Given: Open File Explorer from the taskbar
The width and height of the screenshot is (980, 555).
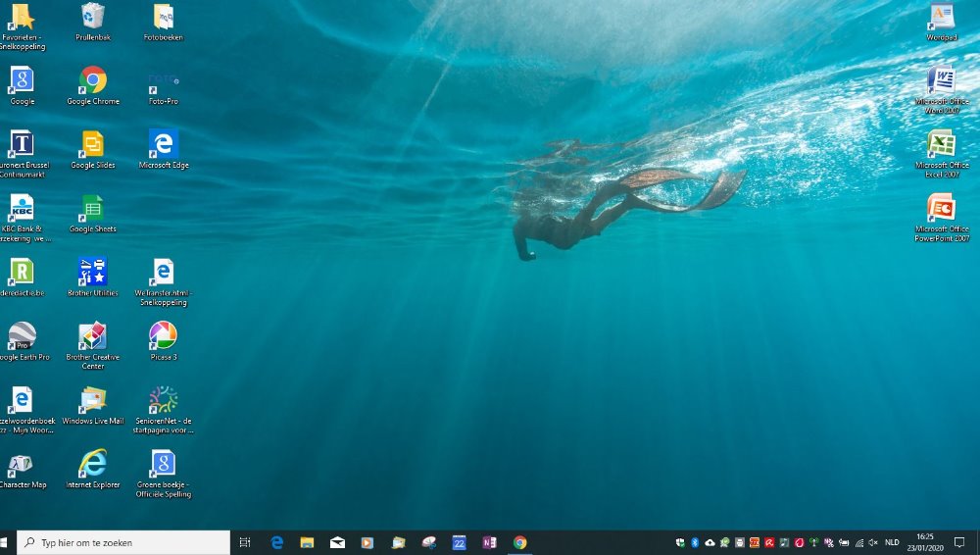Looking at the screenshot, I should point(307,542).
